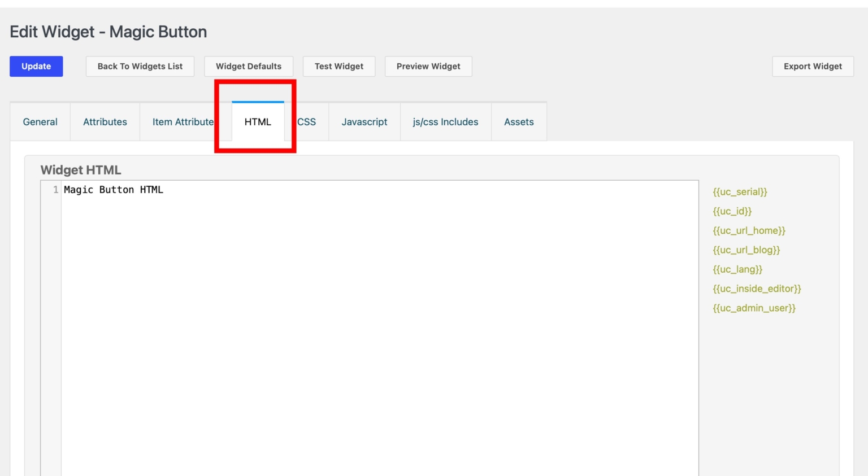Insert the {{uc_url_blog}} variable
Viewport: 868px width, 476px height.
[746, 250]
